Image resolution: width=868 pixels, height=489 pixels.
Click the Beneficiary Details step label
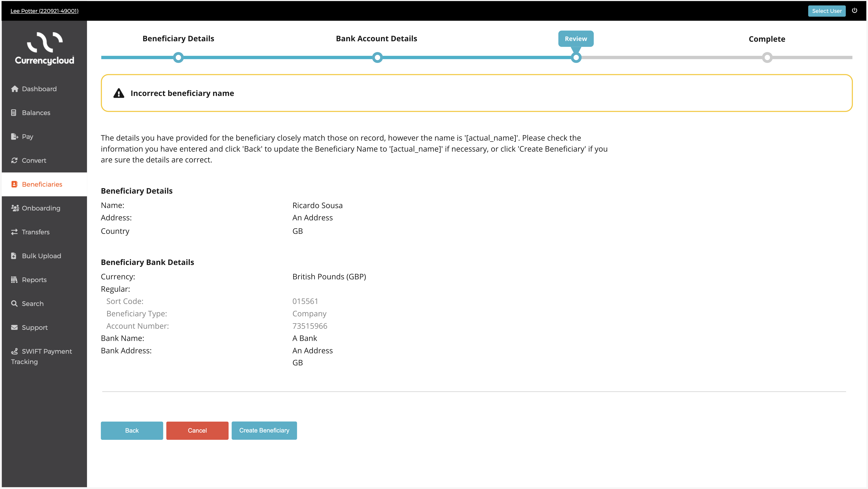[x=178, y=39]
